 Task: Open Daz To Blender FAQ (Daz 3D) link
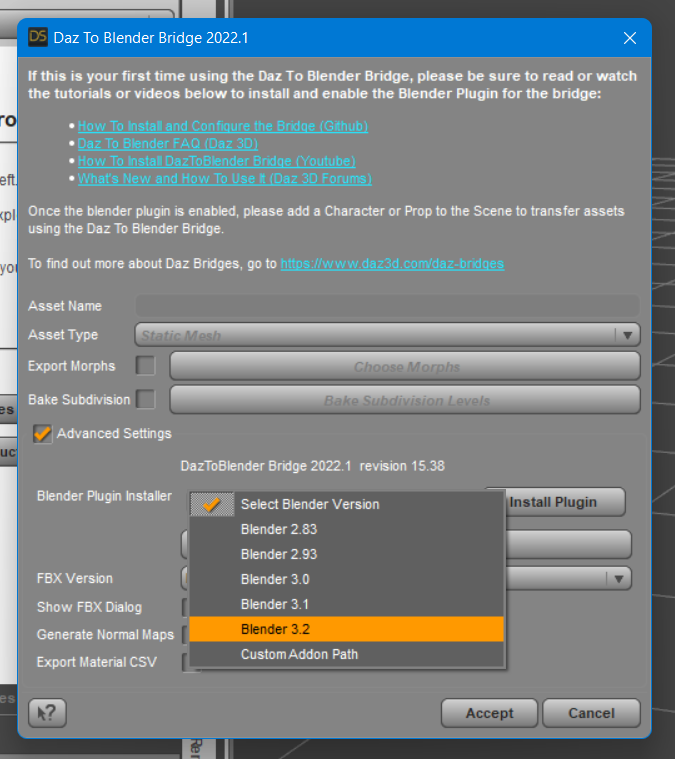tap(168, 143)
